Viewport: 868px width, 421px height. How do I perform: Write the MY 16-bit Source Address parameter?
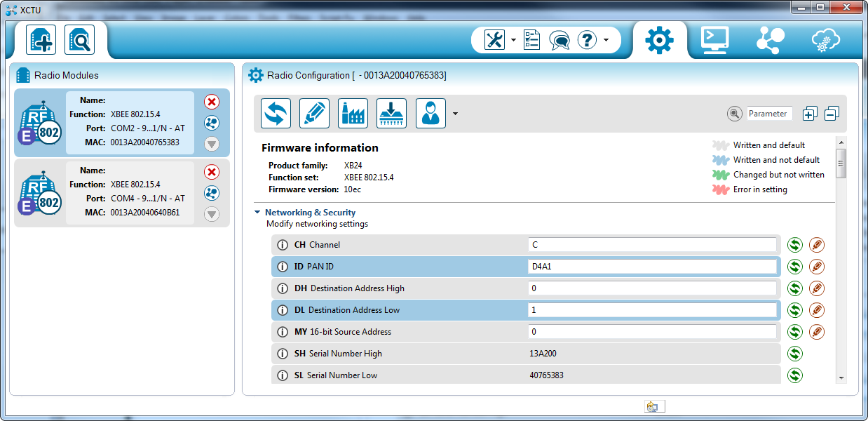[817, 332]
